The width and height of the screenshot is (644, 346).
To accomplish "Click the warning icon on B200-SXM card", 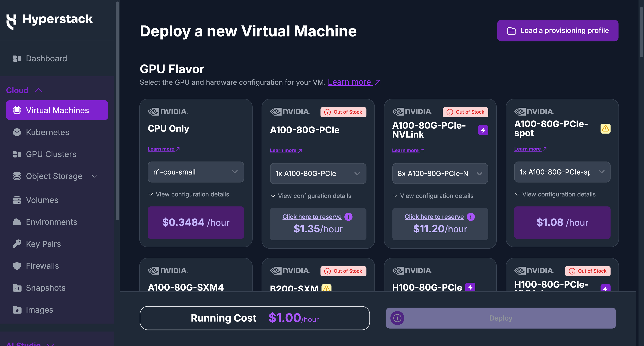I will tap(326, 288).
